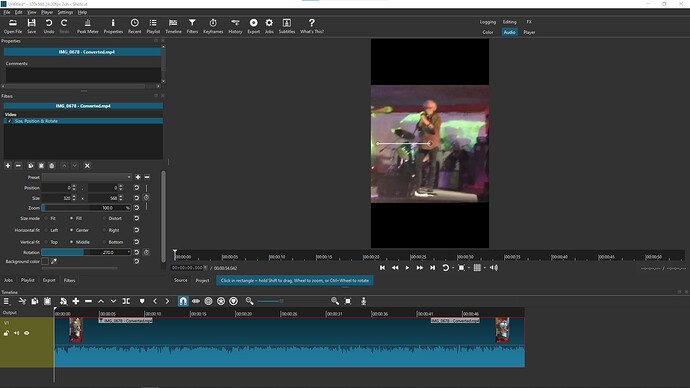Switch to the Playlist tab at bottom
This screenshot has height=388, width=690.
[x=27, y=280]
